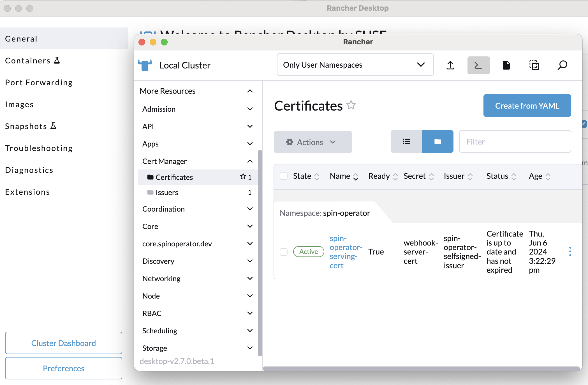
Task: Click the Certificates folder icon in sidebar
Action: 150,177
